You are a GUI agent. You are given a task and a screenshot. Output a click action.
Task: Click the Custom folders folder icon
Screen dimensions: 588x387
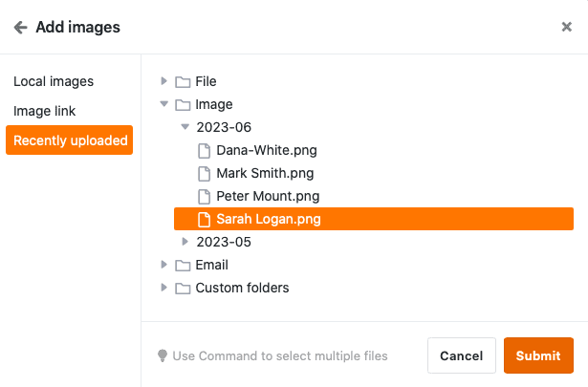pos(183,288)
